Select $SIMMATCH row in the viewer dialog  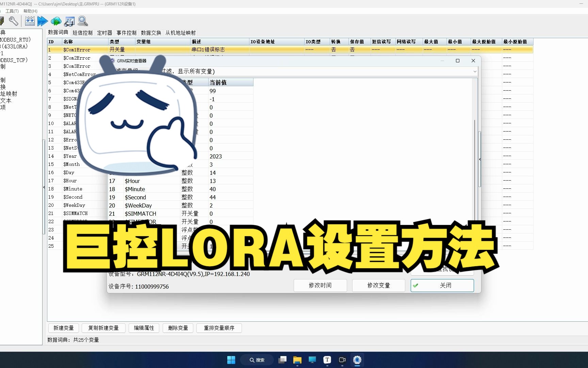click(180, 214)
